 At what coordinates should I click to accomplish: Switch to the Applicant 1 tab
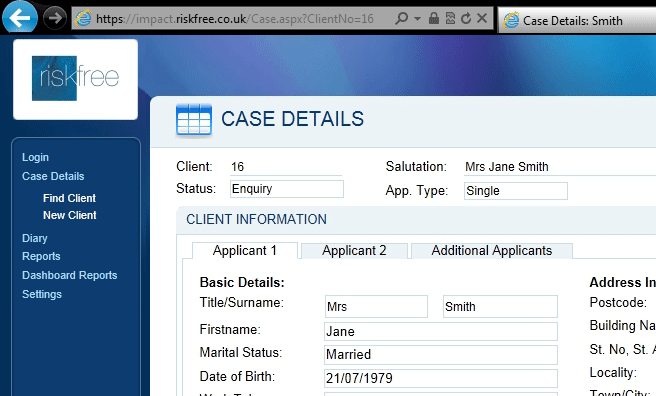(x=245, y=250)
